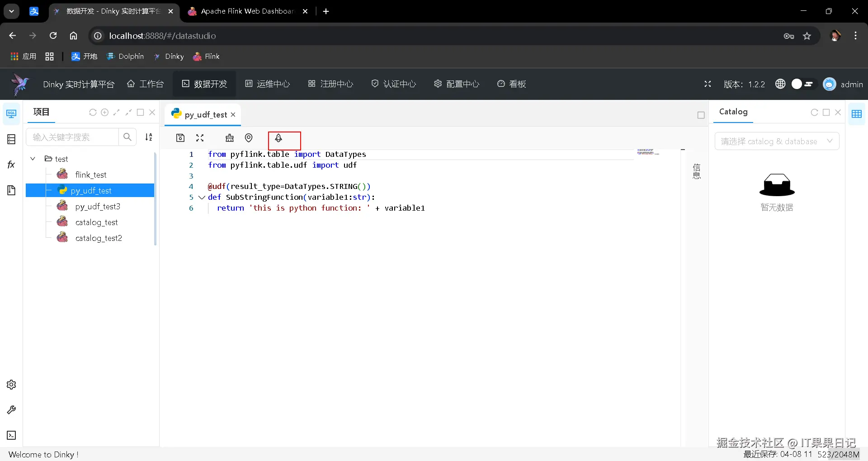Image resolution: width=868 pixels, height=461 pixels.
Task: Toggle the A-Z sort order of the tree
Action: pos(149,137)
